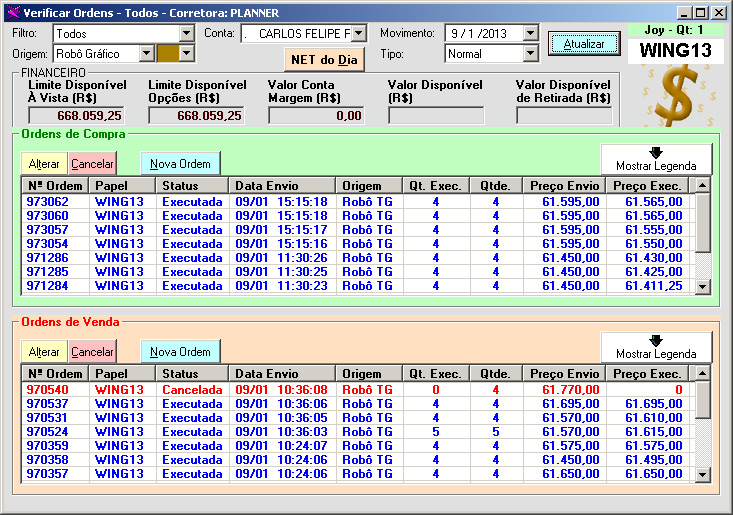Click the NET do Dia button
Screen dimensions: 733x515
(323, 60)
